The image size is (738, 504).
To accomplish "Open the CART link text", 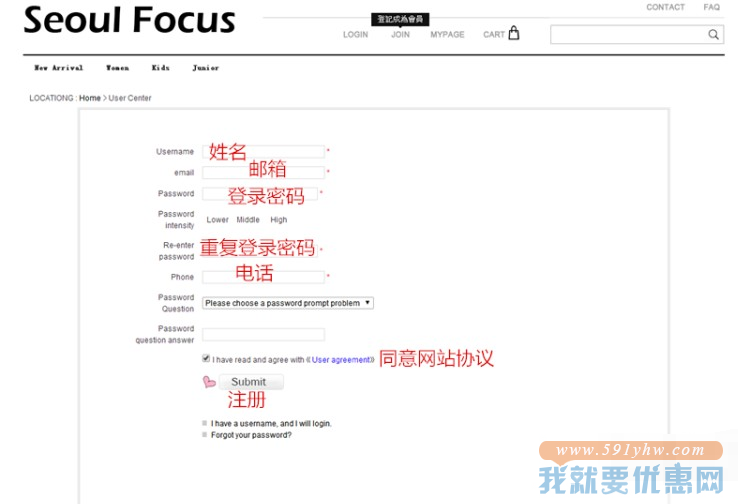I will click(x=494, y=34).
